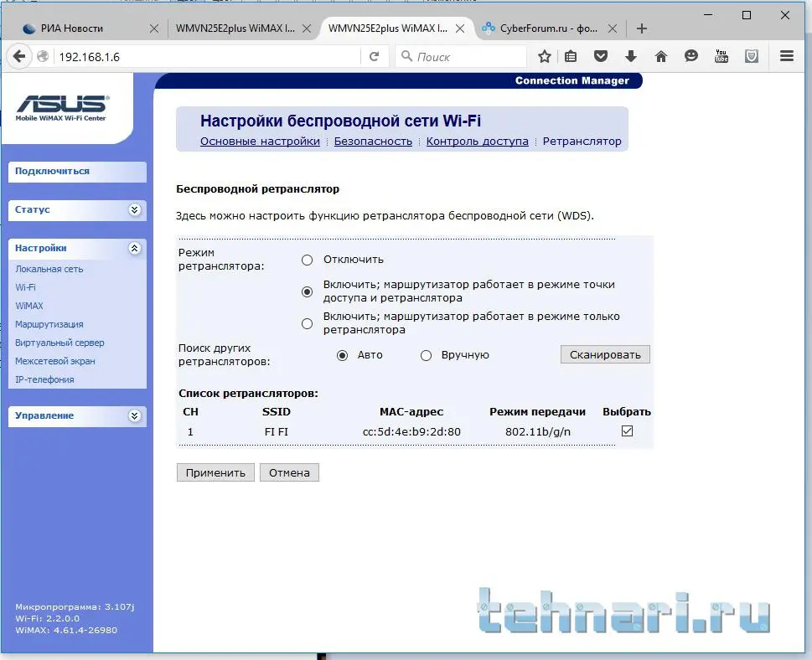
Task: Open Маршрутизация in sidebar
Action: click(49, 325)
